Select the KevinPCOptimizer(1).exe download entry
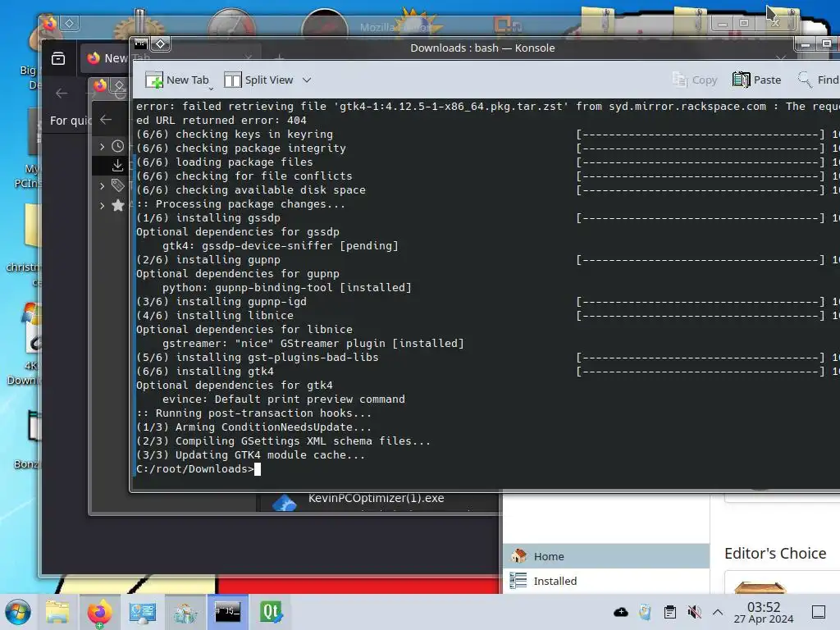 tap(377, 501)
